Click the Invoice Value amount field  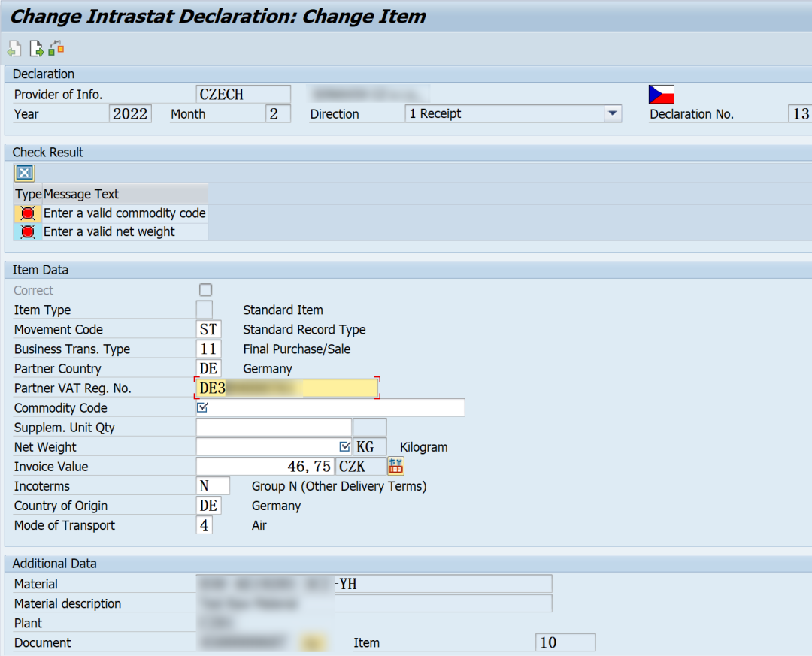tap(265, 466)
